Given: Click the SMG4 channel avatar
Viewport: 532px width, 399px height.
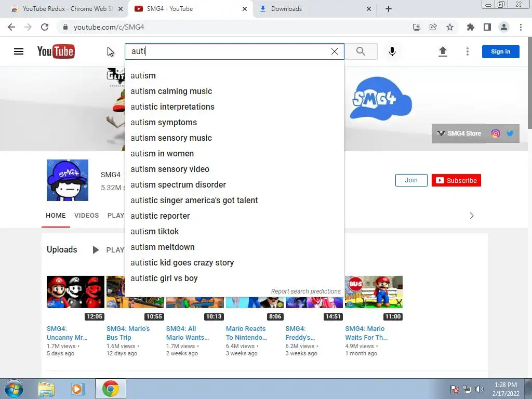Looking at the screenshot, I should pyautogui.click(x=68, y=180).
